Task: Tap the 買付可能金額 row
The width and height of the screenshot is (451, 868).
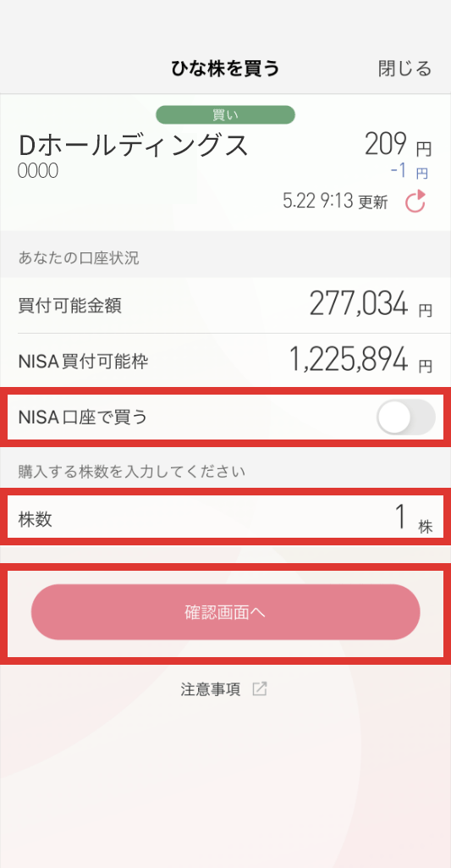Action: pos(225,306)
